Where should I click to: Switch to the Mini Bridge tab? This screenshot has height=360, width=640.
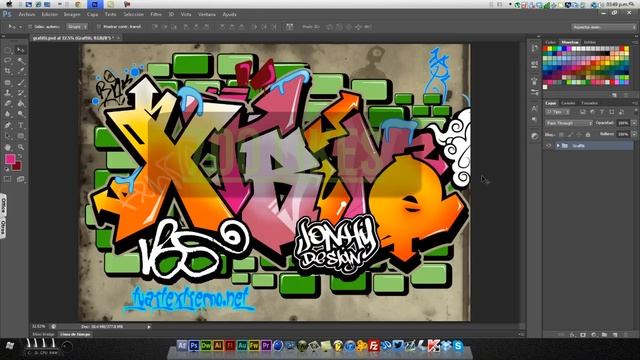tap(43, 334)
